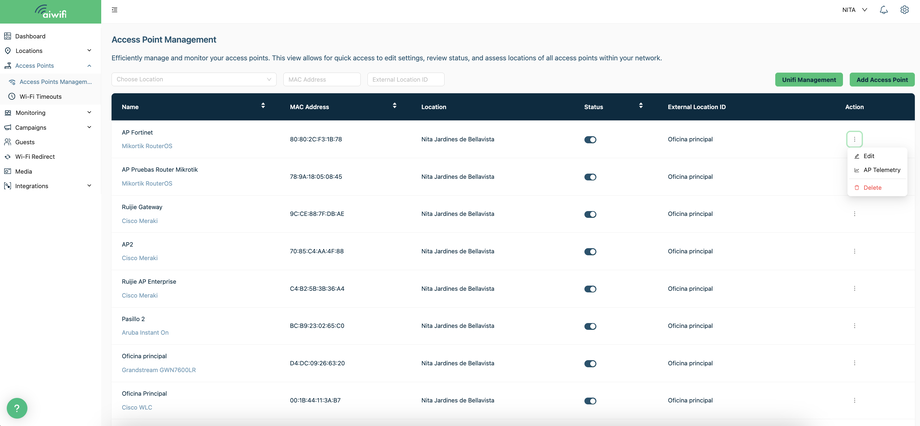
Task: Click the MAC Address filter field
Action: (x=322, y=79)
